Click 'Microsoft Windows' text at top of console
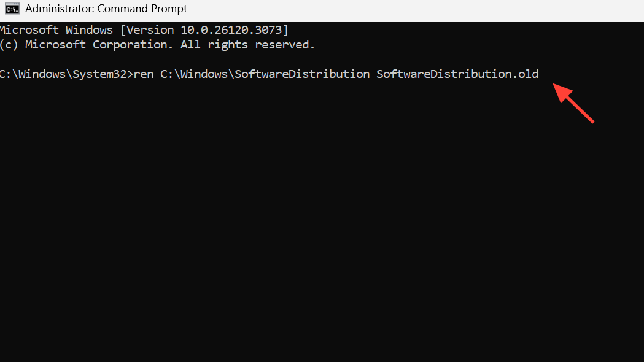 pyautogui.click(x=57, y=29)
